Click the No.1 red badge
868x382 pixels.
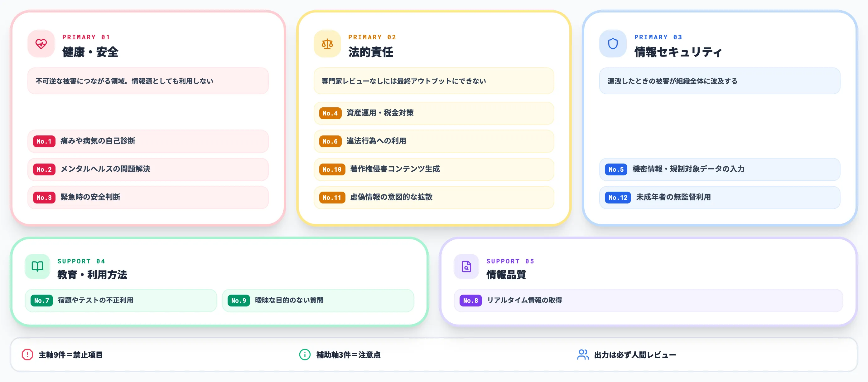(44, 141)
